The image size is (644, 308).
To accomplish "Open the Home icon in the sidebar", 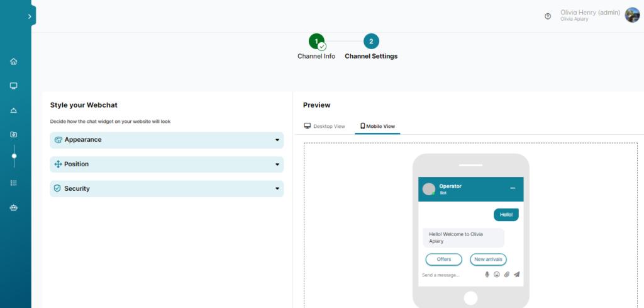I will 14,62.
